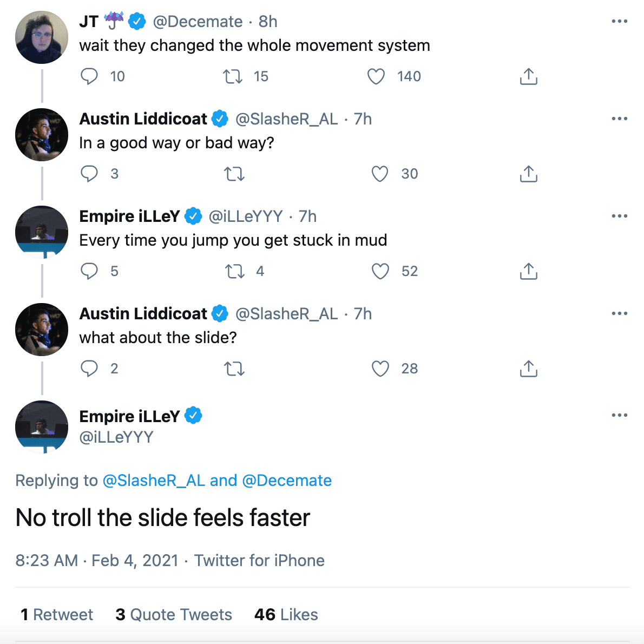Share the 'what about the slide?' tweet
This screenshot has height=644, width=644.
(x=528, y=369)
